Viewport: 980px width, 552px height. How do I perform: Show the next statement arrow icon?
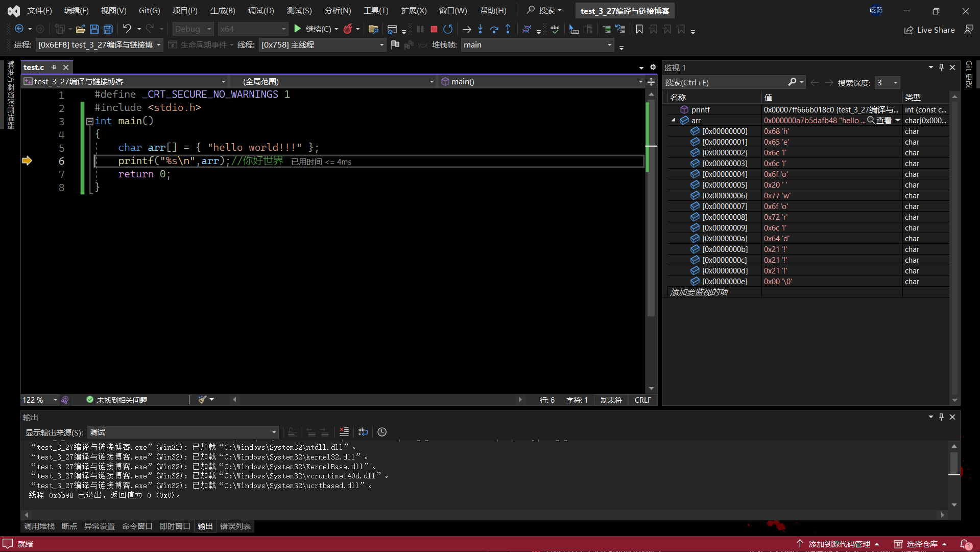466,29
